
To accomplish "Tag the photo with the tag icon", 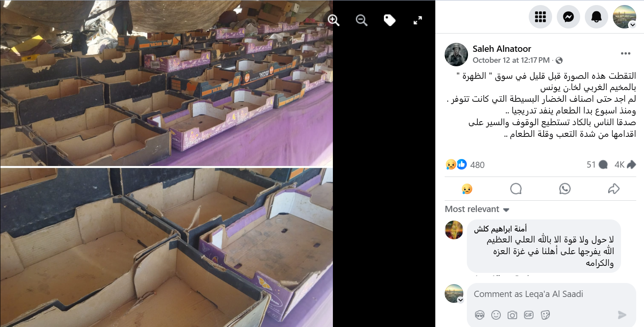I will tap(389, 20).
